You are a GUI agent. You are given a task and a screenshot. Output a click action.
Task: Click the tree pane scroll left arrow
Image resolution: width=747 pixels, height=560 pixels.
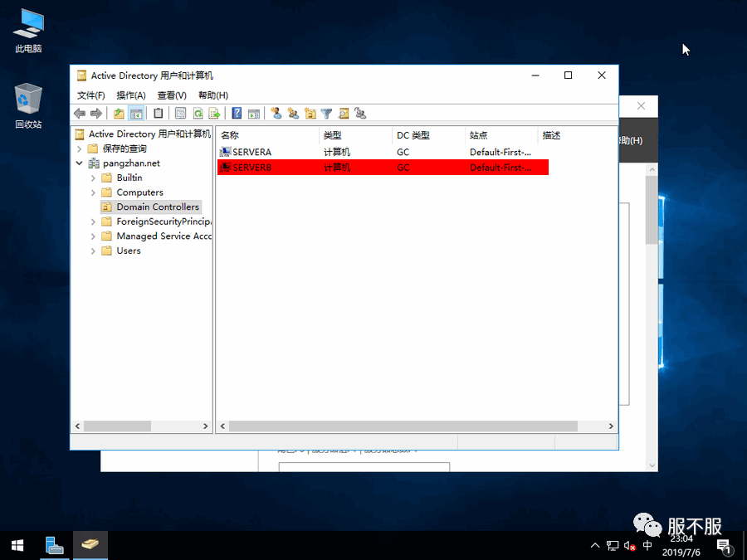click(x=78, y=426)
